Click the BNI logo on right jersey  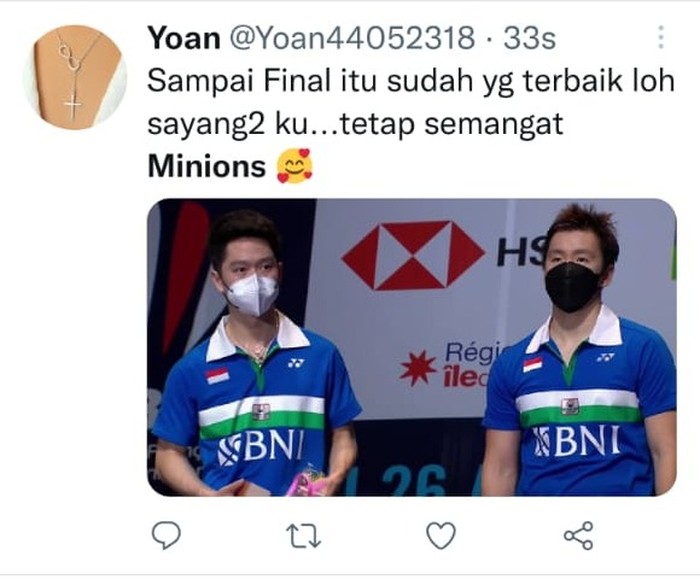coord(576,441)
